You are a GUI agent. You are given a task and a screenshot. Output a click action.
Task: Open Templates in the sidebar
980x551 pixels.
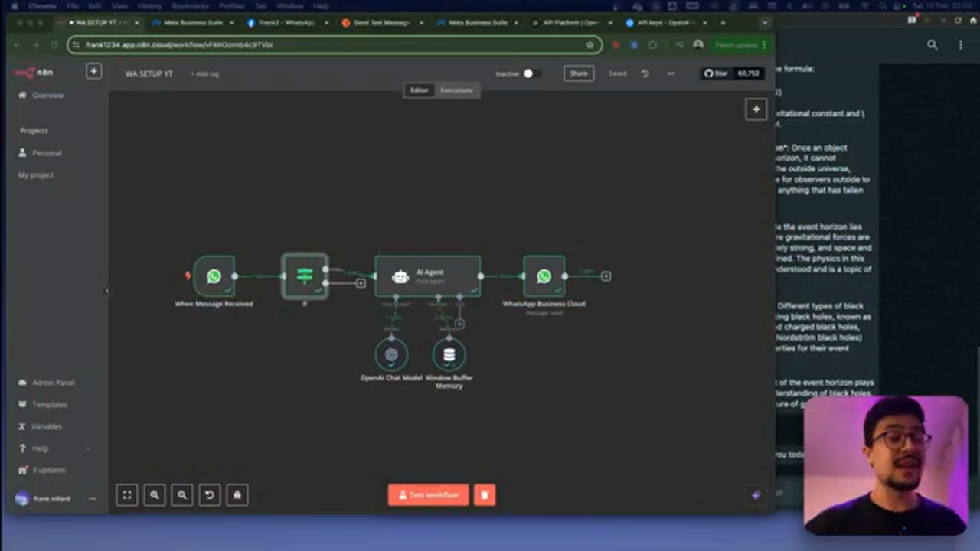click(x=49, y=405)
